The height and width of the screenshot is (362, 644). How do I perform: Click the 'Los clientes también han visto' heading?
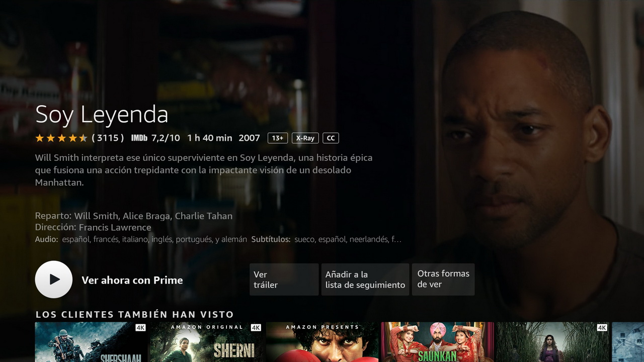(x=135, y=315)
